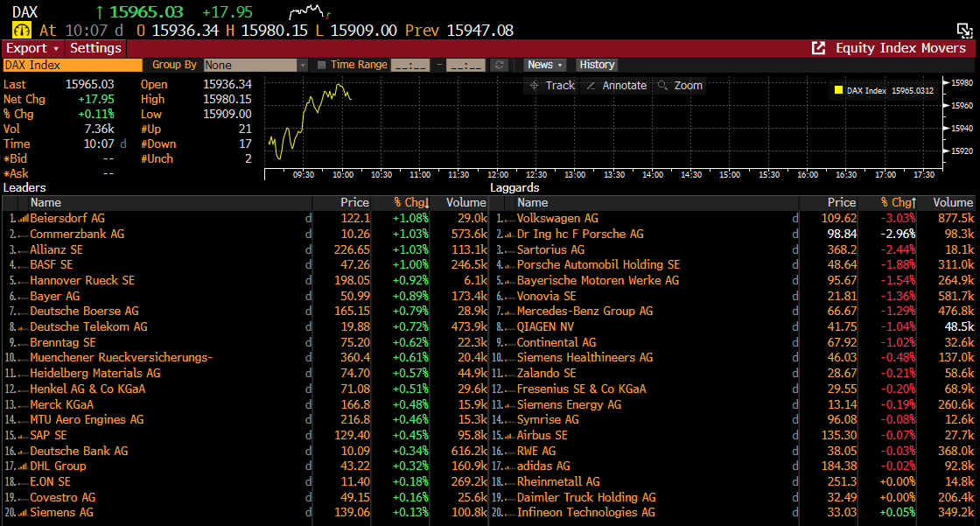Click the corner window icon at top right
The width and height of the screenshot is (980, 526).
point(964,30)
